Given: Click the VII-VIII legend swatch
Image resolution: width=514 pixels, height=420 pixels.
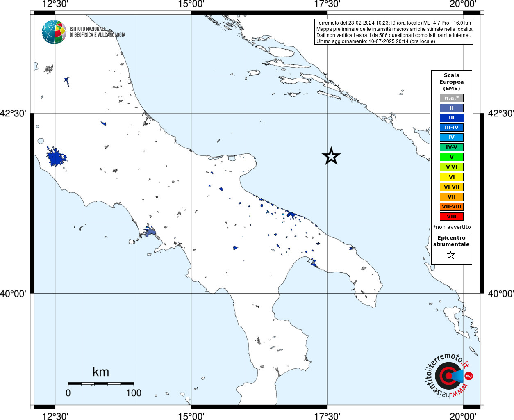Looking at the screenshot, I should (x=452, y=207).
